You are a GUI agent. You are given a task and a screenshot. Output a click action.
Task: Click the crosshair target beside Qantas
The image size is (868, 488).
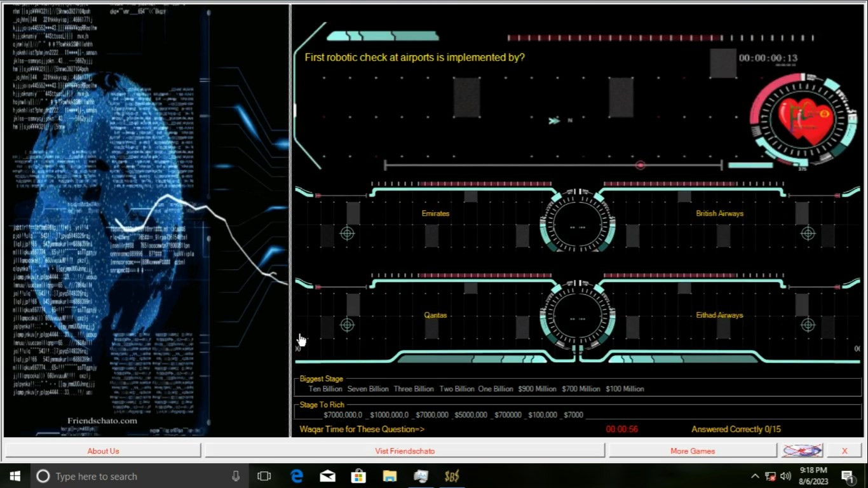tap(347, 325)
